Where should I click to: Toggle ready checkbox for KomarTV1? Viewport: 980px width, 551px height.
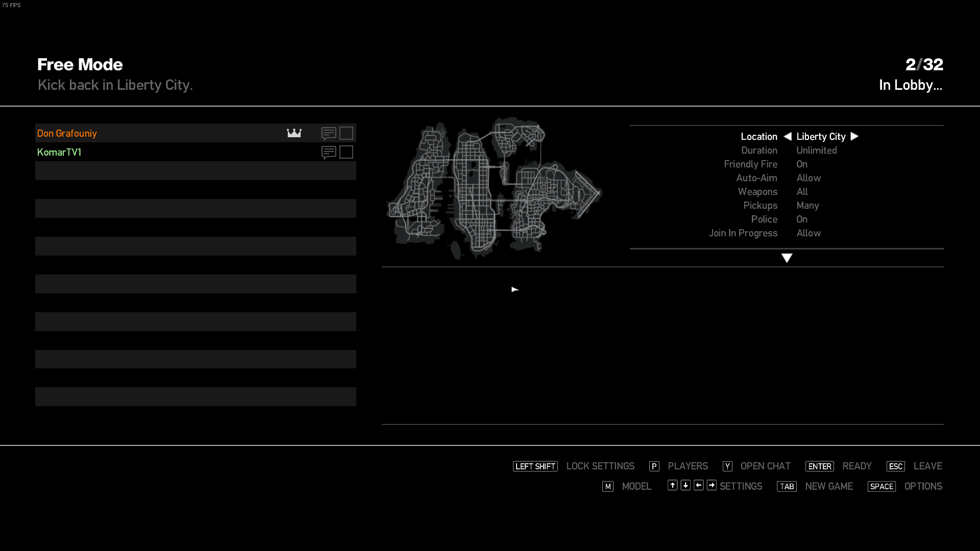pos(346,152)
